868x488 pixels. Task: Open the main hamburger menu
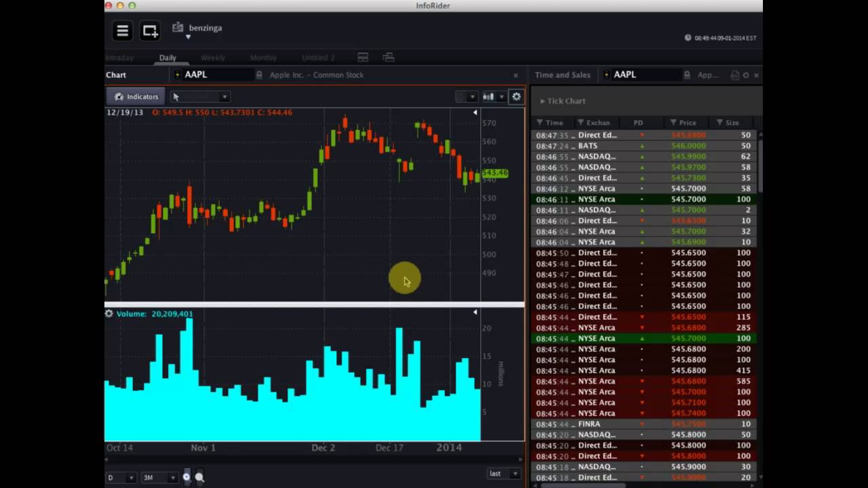[122, 30]
